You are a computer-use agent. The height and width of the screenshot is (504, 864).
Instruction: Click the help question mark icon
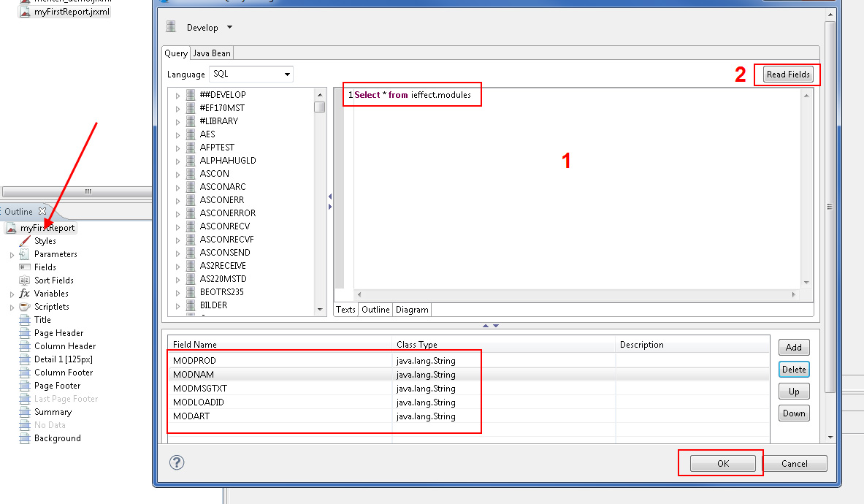point(177,462)
